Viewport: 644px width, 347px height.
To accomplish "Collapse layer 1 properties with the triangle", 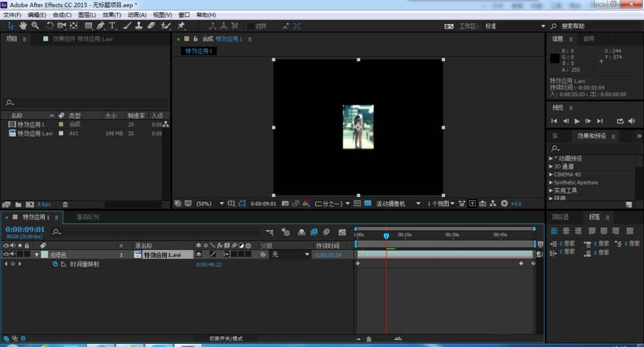I will pyautogui.click(x=37, y=254).
